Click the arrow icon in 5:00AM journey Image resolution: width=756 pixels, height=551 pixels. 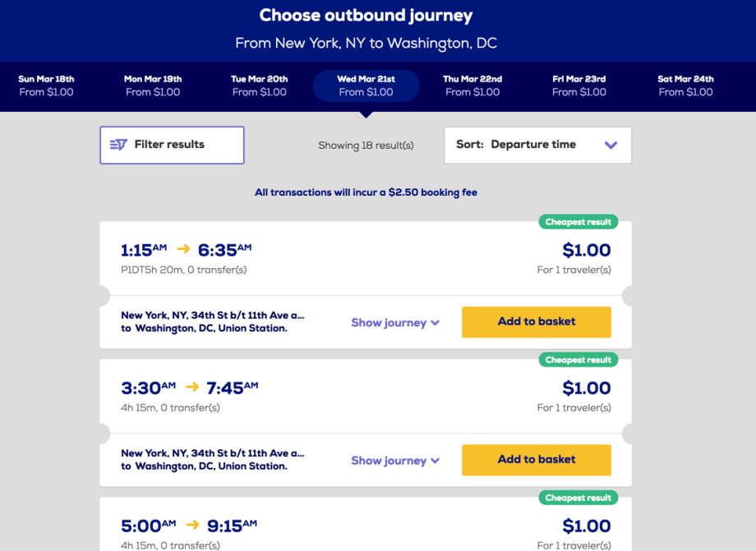coord(192,525)
